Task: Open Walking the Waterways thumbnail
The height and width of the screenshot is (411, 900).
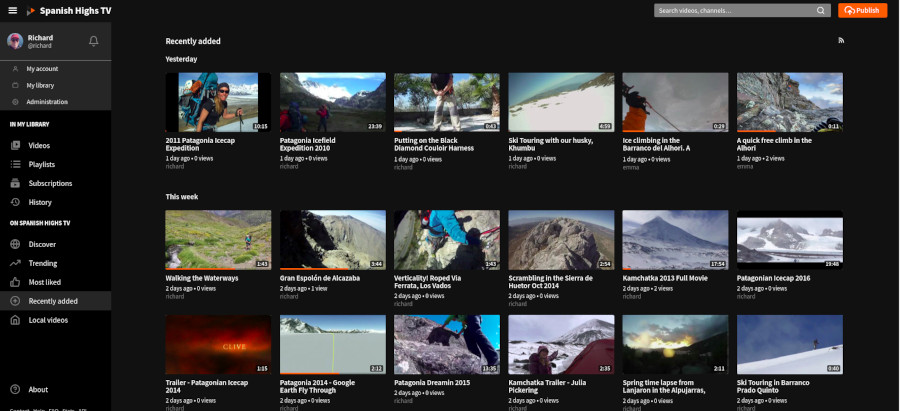Action: [218, 240]
